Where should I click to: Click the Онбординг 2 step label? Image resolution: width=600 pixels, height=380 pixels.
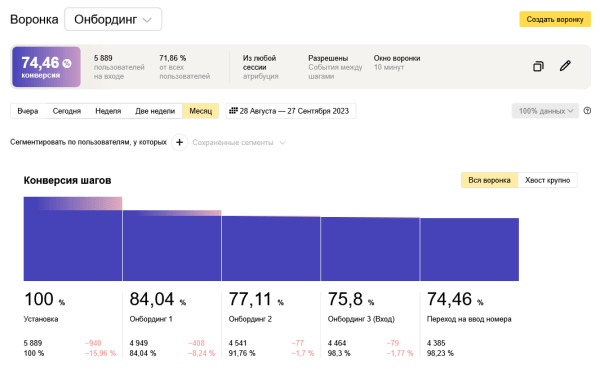coord(250,319)
